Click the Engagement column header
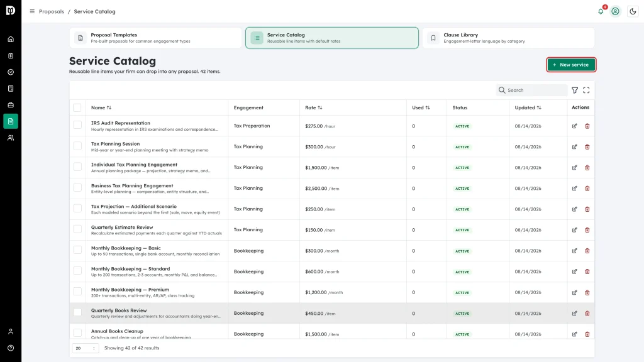This screenshot has width=644, height=362. [x=248, y=107]
